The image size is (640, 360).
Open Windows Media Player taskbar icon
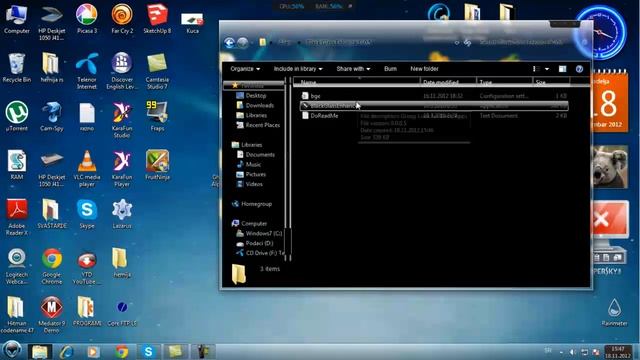(93, 351)
